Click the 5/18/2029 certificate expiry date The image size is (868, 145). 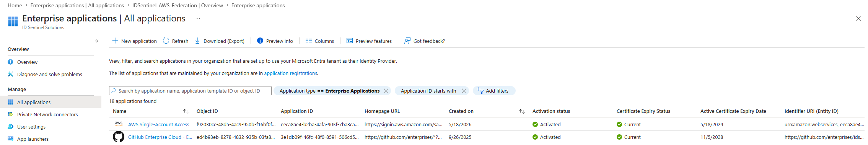[712, 124]
